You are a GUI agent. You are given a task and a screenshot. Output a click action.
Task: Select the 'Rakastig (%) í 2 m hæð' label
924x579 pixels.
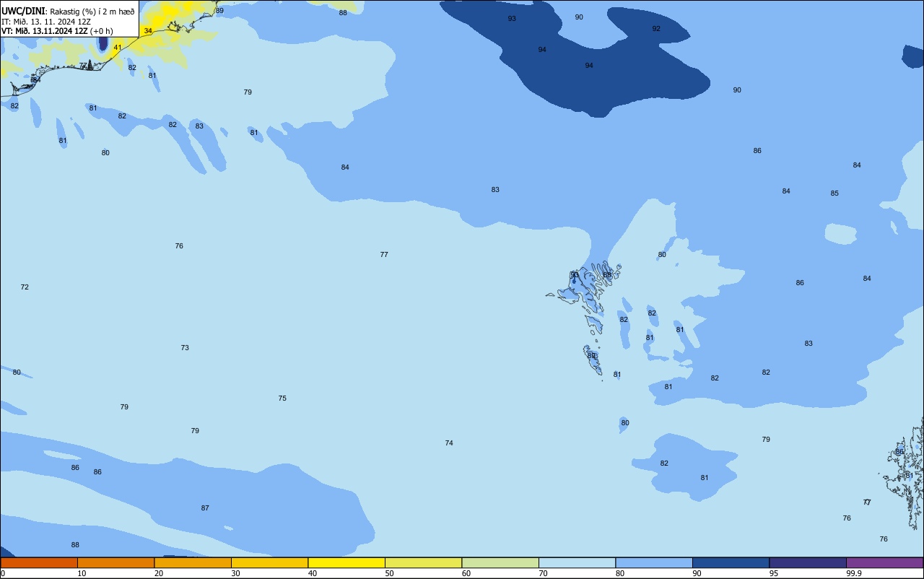tap(92, 12)
